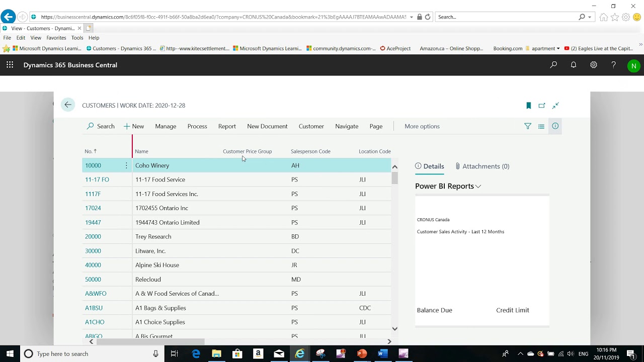Switch the list layout view icon
644x362 pixels.
pos(541,126)
